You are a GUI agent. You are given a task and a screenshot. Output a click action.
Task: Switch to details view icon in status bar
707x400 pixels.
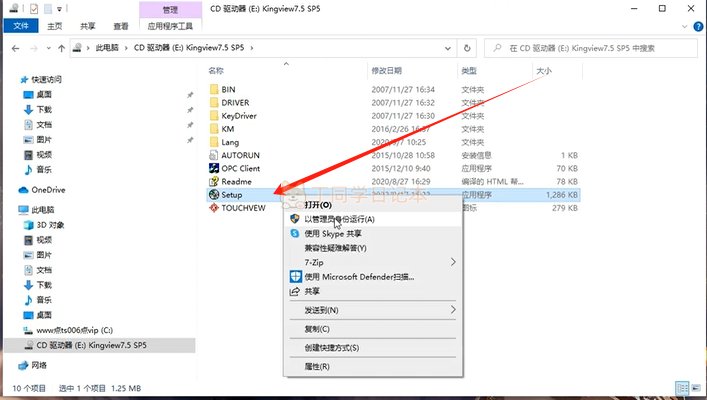point(682,388)
